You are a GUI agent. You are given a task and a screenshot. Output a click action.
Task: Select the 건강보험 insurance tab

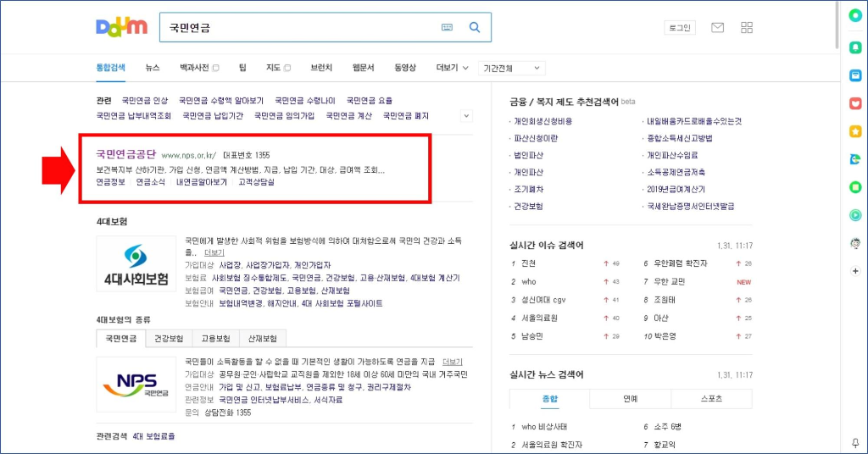tap(169, 339)
